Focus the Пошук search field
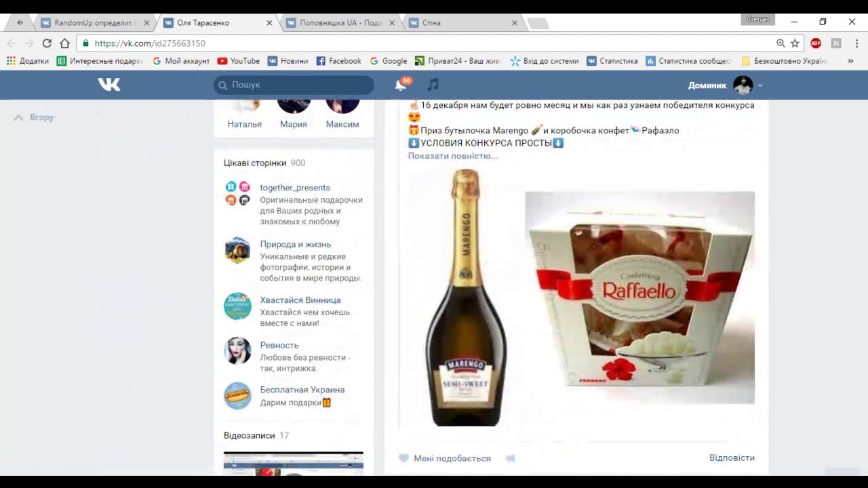This screenshot has height=488, width=868. tap(294, 85)
